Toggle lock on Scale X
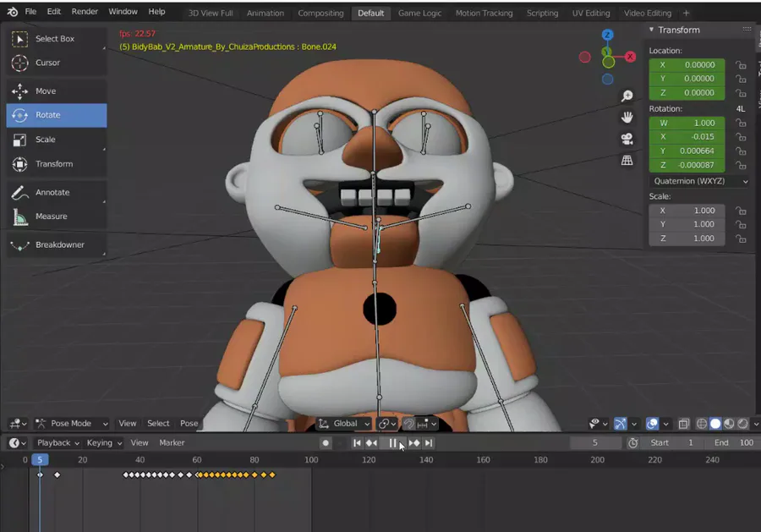The image size is (761, 532). (x=741, y=211)
